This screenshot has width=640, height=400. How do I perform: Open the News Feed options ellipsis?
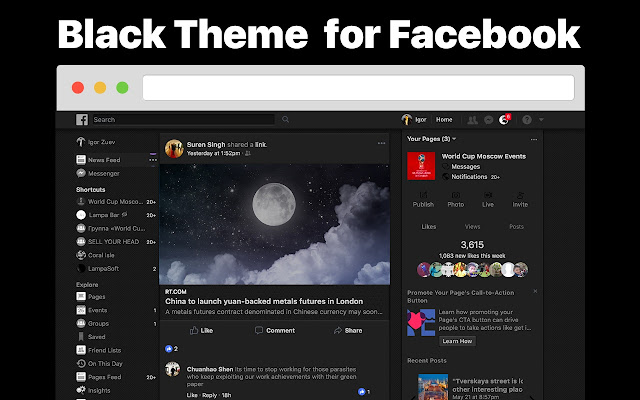[153, 160]
